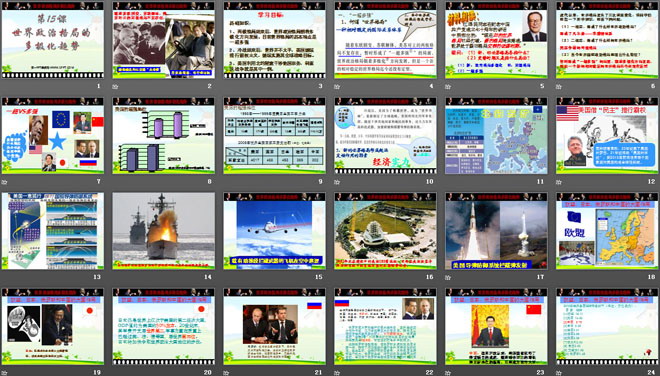Click slide number 9 label
Viewport: 660px width, 376px height.
[320, 181]
